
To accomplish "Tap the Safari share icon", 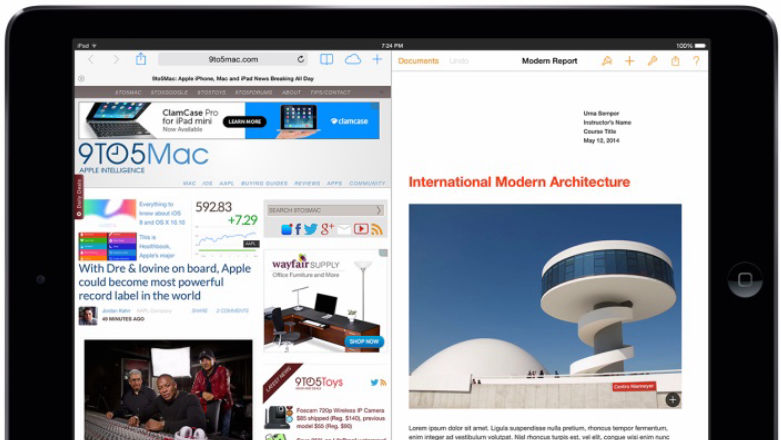I will 141,60.
